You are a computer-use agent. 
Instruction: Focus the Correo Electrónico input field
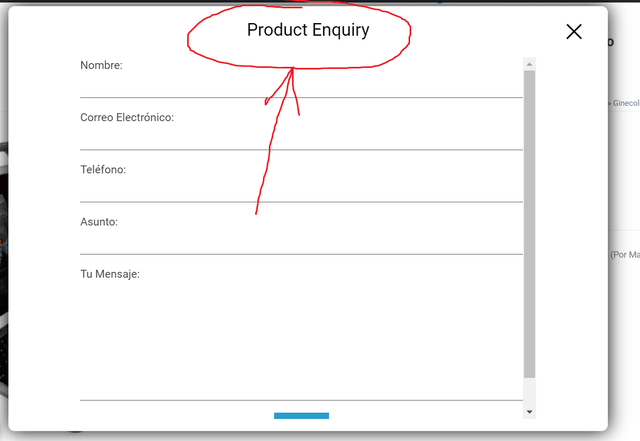pyautogui.click(x=301, y=138)
